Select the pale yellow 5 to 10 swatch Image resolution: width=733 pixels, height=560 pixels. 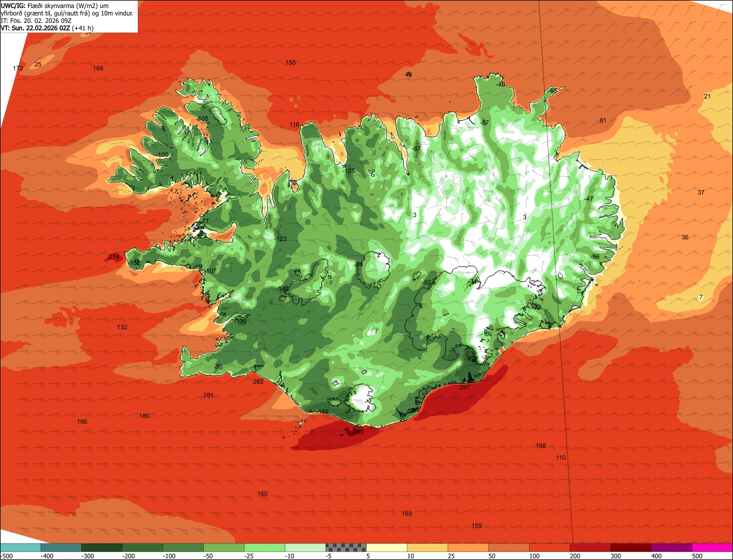point(387,547)
